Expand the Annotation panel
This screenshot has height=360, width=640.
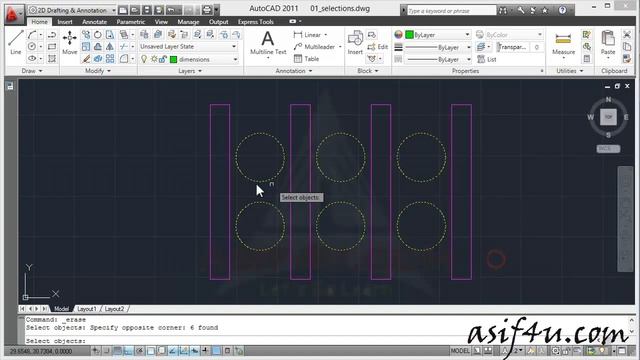293,71
